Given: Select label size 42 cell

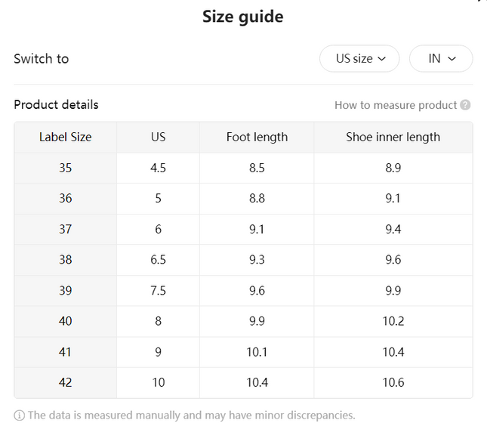Looking at the screenshot, I should pos(65,382).
